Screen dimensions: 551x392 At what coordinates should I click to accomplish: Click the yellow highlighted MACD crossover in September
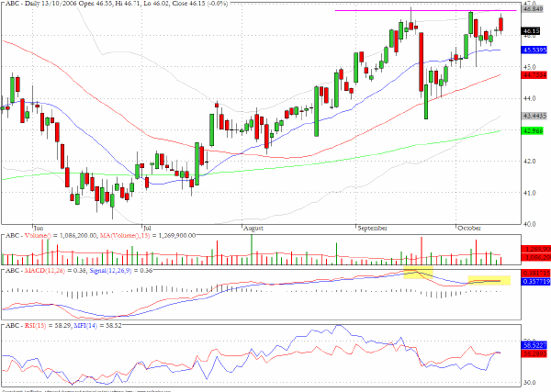(418, 273)
